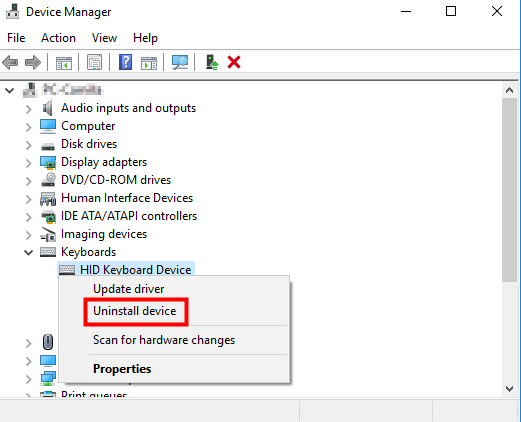This screenshot has height=422, width=521.
Task: Click the show/hide console tree icon
Action: (64, 63)
